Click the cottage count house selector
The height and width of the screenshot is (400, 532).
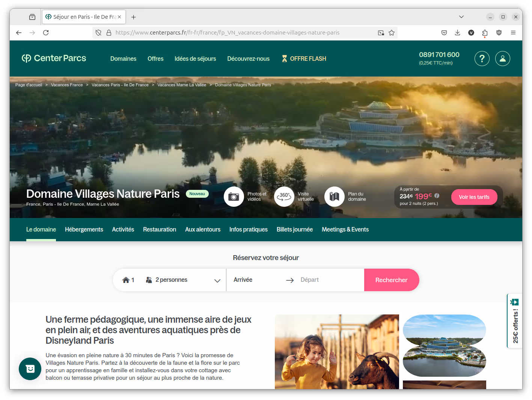128,280
